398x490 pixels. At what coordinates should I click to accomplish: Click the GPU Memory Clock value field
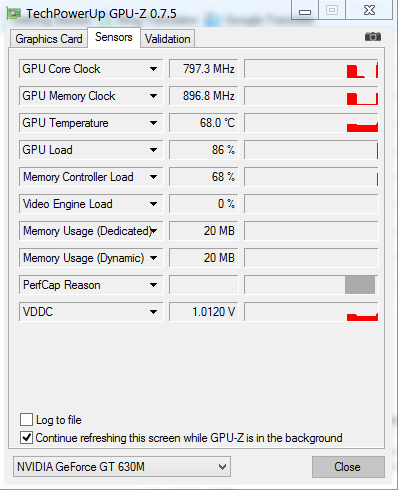[x=204, y=96]
